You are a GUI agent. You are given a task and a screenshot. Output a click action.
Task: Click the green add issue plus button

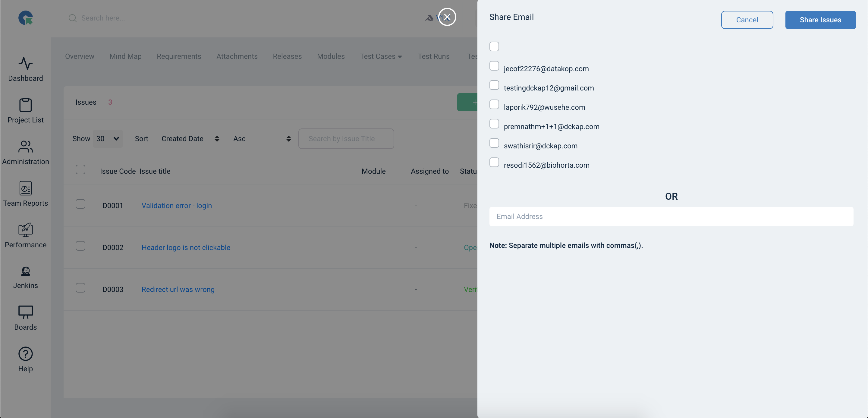coord(468,102)
